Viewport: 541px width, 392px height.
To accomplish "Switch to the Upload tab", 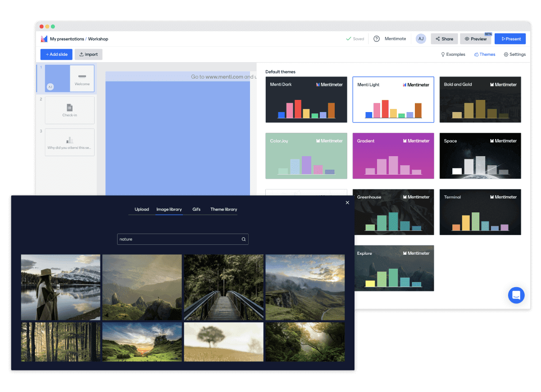I will [x=142, y=209].
